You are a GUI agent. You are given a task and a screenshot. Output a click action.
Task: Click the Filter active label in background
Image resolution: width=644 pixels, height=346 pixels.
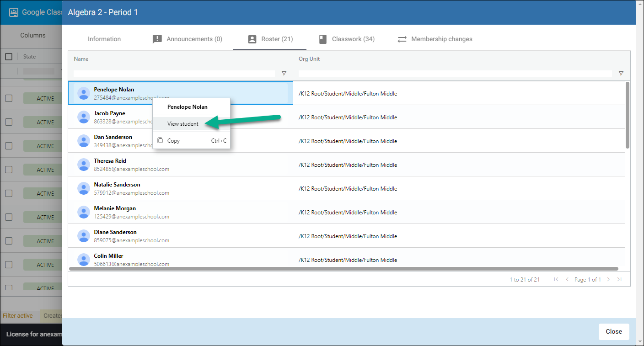tap(18, 315)
